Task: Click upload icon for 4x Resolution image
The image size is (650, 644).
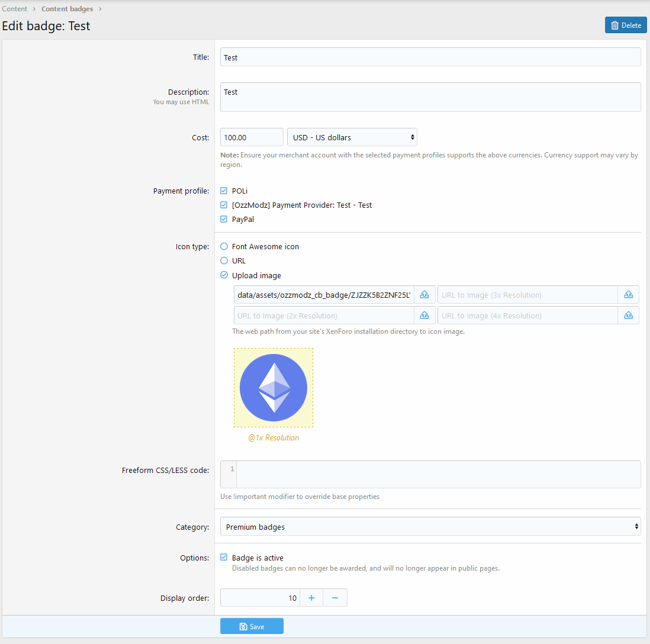Action: click(x=628, y=315)
